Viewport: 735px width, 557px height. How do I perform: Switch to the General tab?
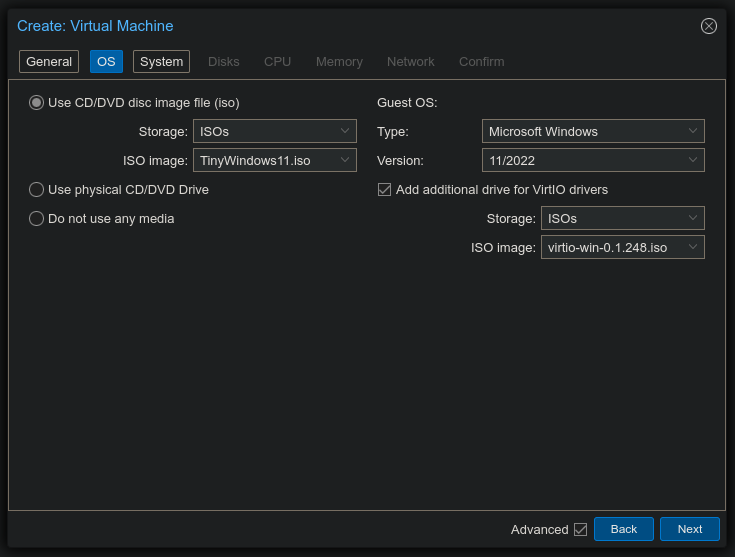tap(49, 62)
